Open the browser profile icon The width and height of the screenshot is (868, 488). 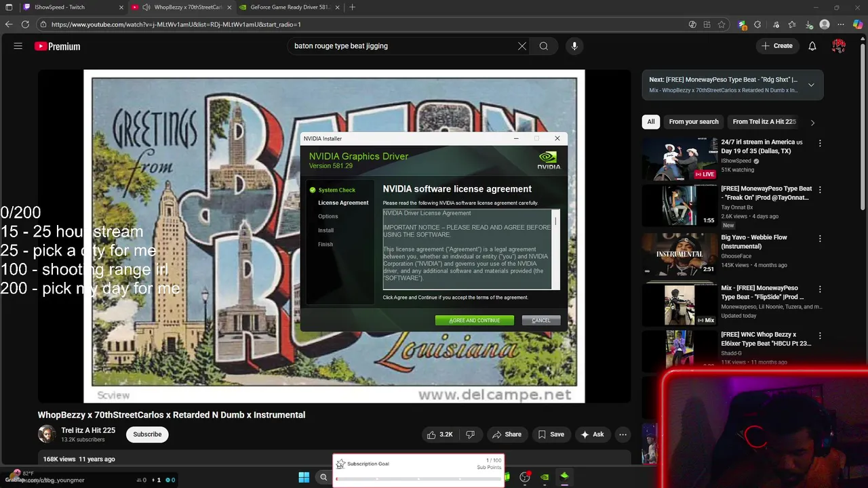click(x=825, y=24)
